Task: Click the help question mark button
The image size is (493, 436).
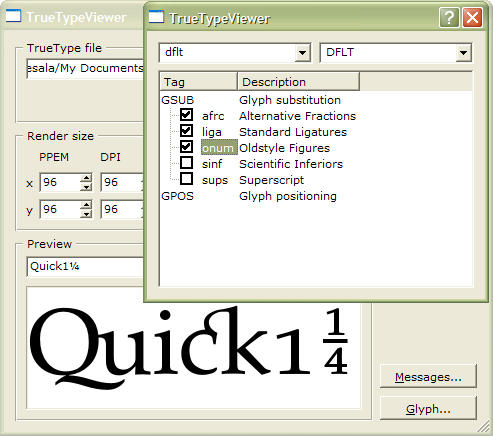Action: pyautogui.click(x=449, y=17)
